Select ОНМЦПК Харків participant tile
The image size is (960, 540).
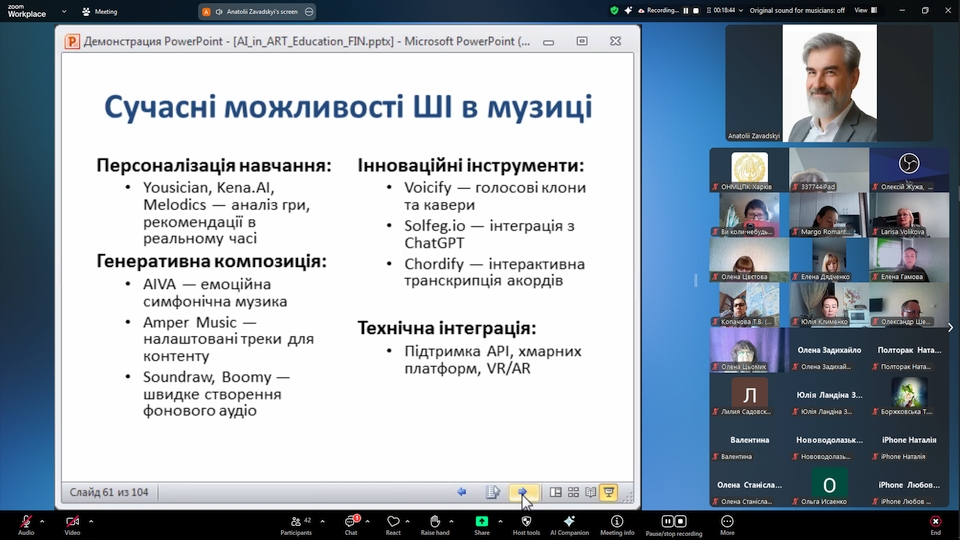[749, 170]
